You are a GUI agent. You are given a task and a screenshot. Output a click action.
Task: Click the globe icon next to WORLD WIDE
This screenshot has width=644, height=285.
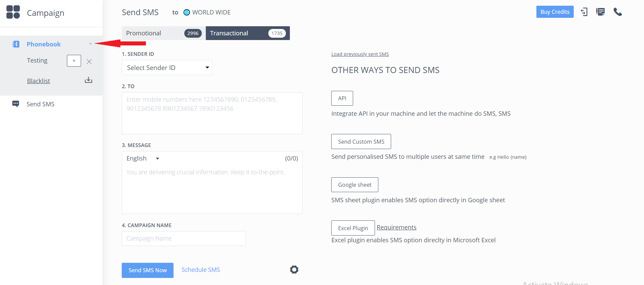(x=187, y=12)
